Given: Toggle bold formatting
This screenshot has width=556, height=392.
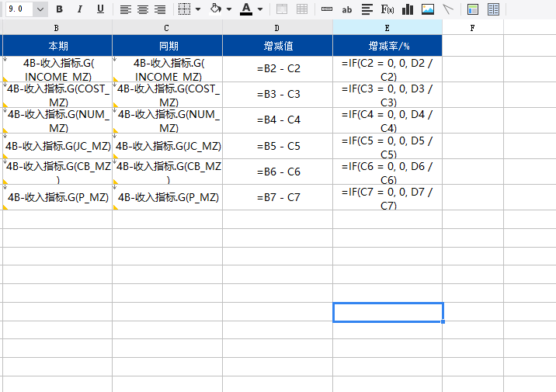Looking at the screenshot, I should [x=60, y=9].
